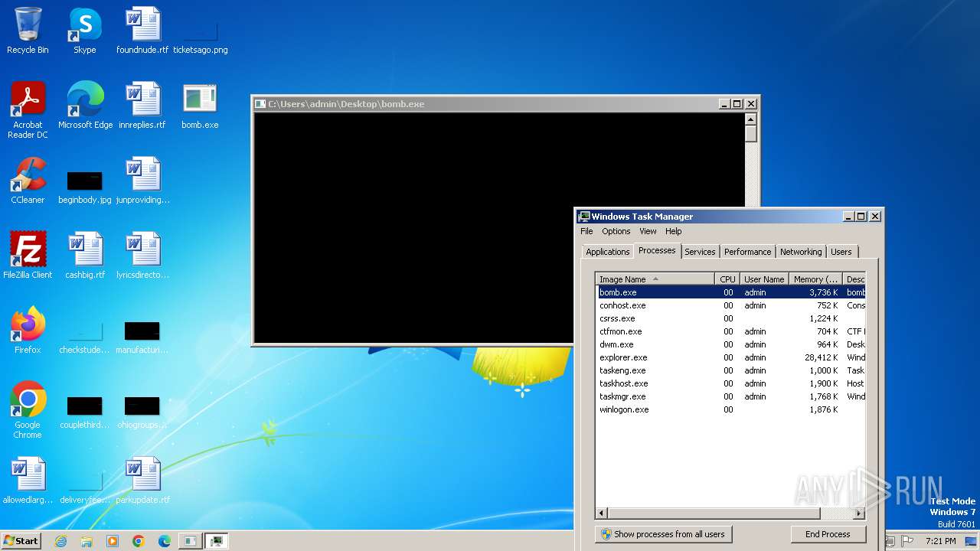
Task: Open CCleaner desktop shortcut
Action: [x=28, y=181]
